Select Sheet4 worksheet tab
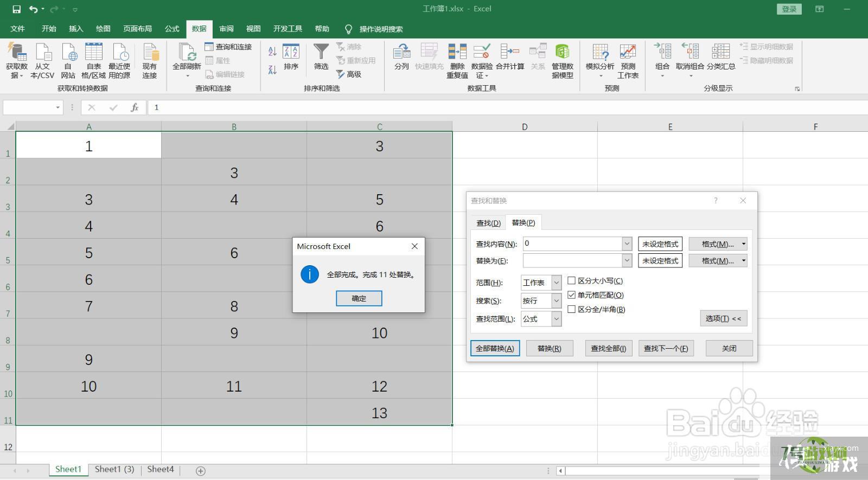868x480 pixels. pyautogui.click(x=161, y=469)
